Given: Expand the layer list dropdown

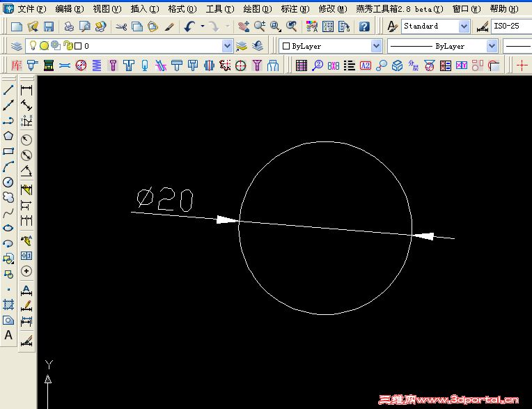Looking at the screenshot, I should [x=227, y=46].
